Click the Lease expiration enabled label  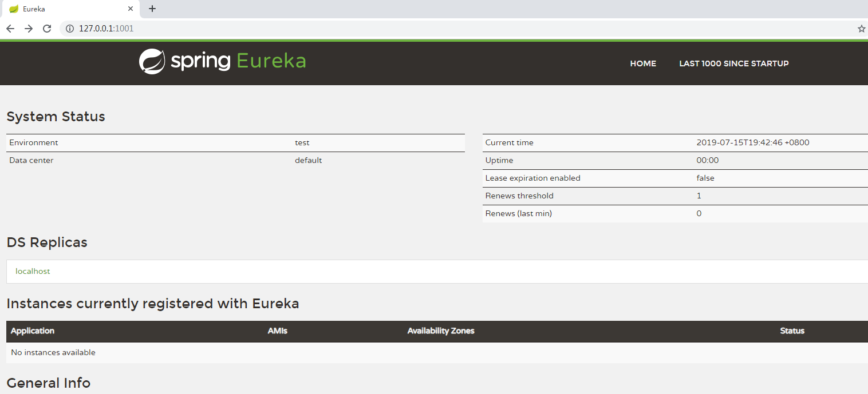point(532,178)
